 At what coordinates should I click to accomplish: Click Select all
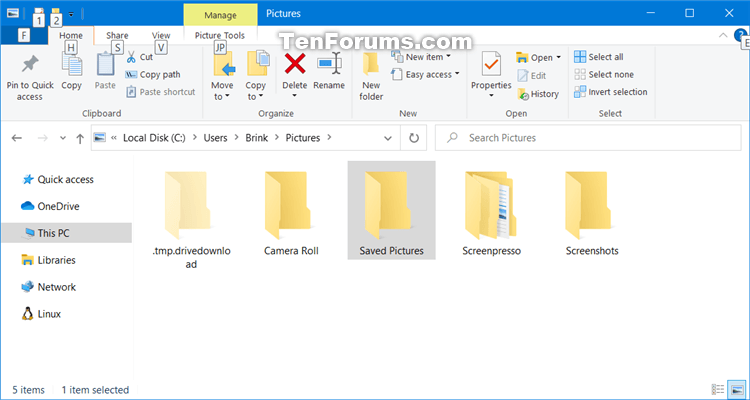[x=598, y=57]
